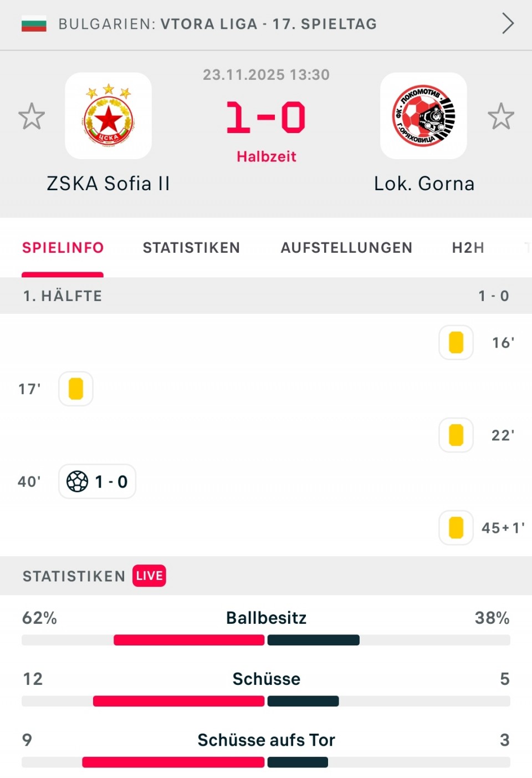This screenshot has height=778, width=532.
Task: Open the Lokomotiv Gorna Oryahovitsa logo
Action: pyautogui.click(x=423, y=116)
